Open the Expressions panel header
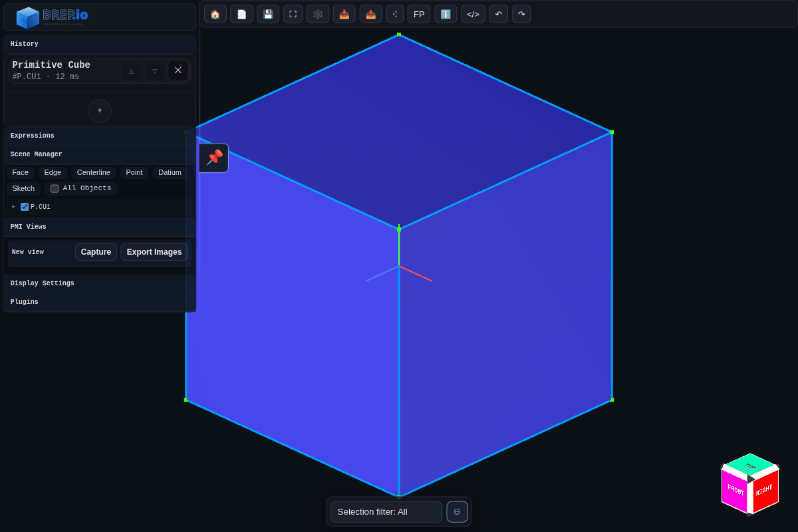 [33, 136]
